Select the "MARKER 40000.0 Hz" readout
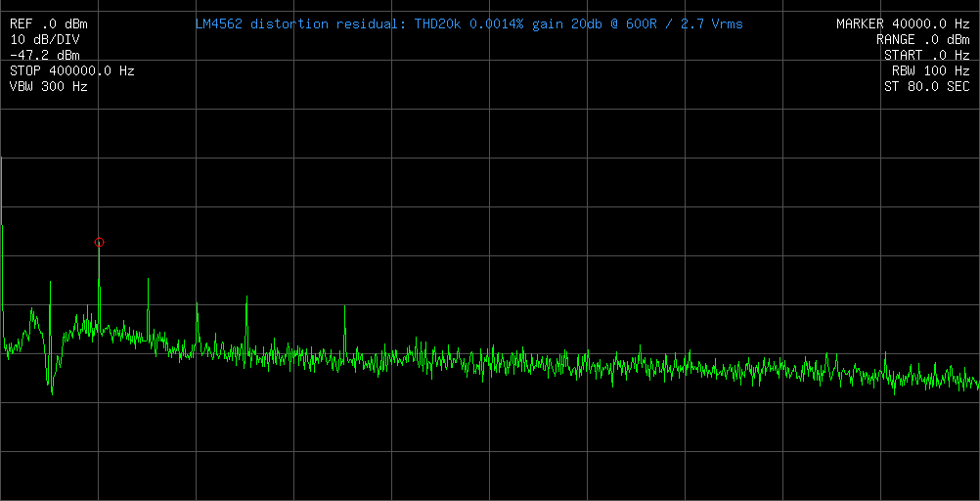Viewport: 980px width, 501px height. [x=903, y=24]
